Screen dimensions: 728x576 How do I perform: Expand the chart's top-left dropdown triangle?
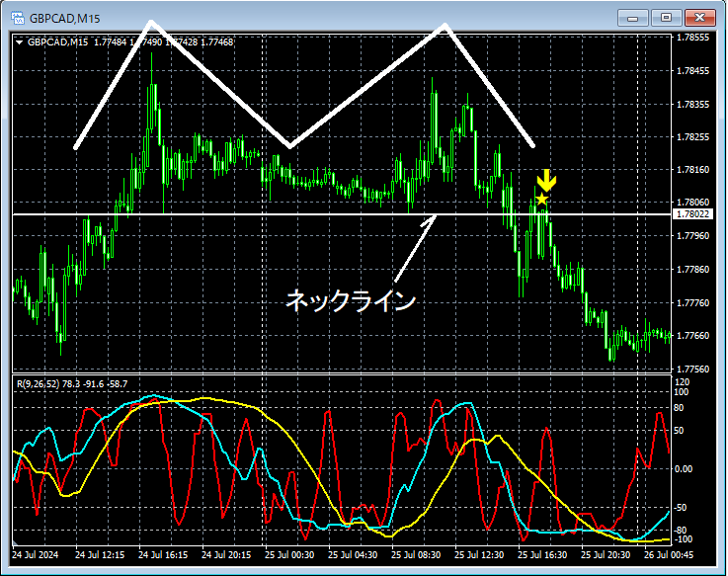click(20, 42)
